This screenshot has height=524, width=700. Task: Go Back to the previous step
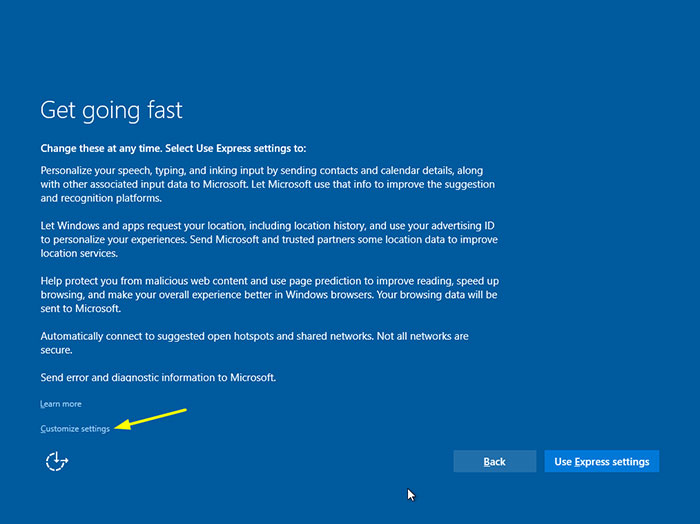(495, 462)
